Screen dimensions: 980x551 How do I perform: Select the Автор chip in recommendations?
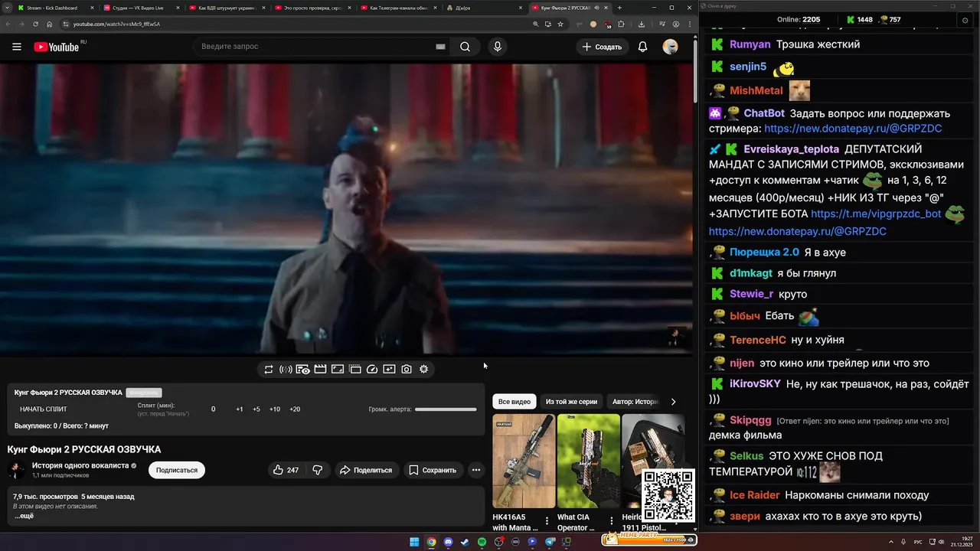click(635, 402)
